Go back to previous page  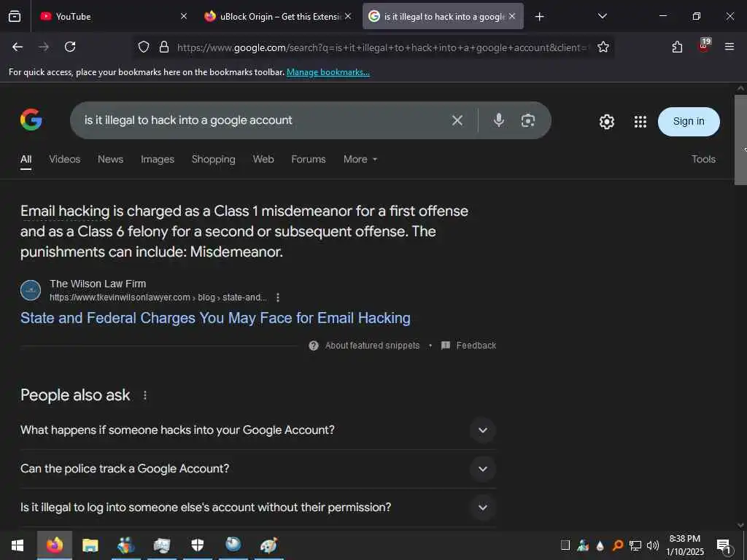[x=18, y=47]
